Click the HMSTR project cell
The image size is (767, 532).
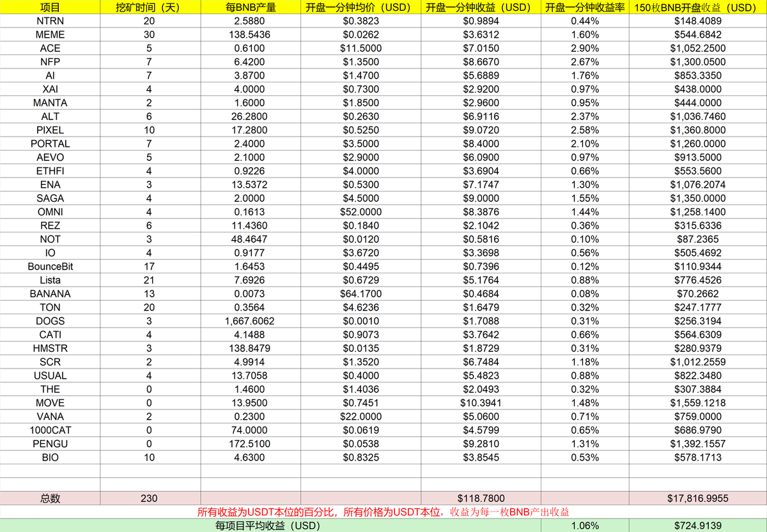tap(50, 348)
